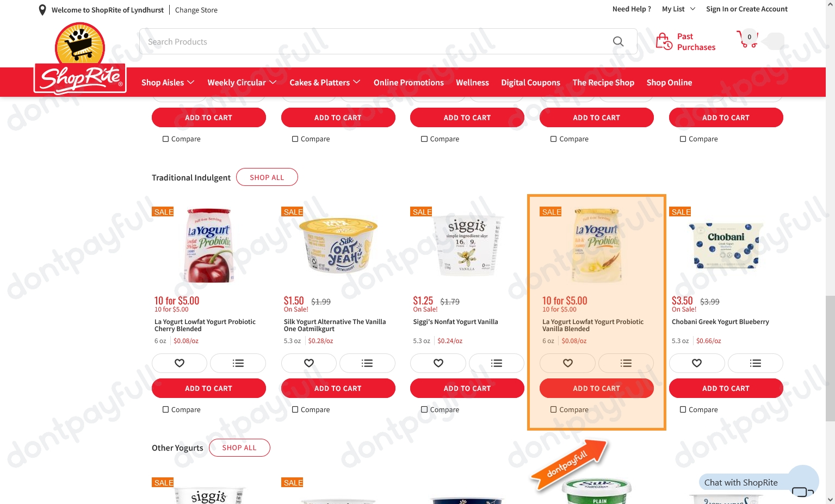
Task: Click the ShopRite logo
Action: pyautogui.click(x=80, y=59)
